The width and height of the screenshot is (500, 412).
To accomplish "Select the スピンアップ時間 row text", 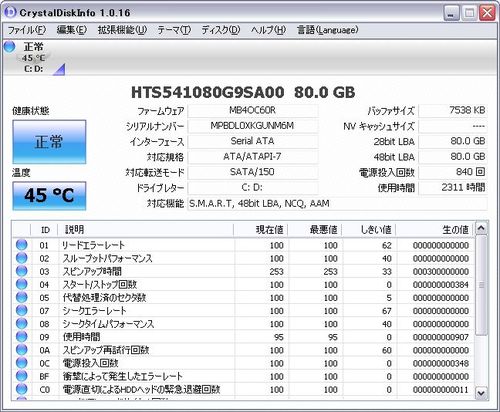I will pyautogui.click(x=92, y=272).
